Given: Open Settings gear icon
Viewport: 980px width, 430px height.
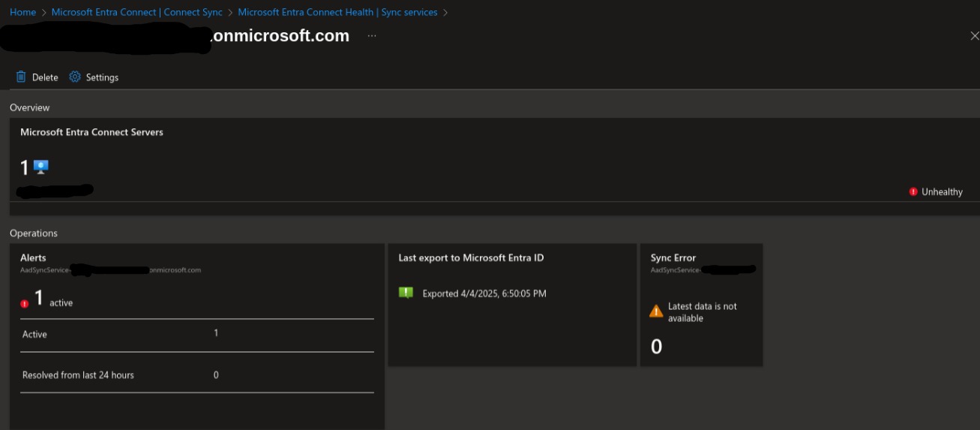Looking at the screenshot, I should tap(75, 77).
